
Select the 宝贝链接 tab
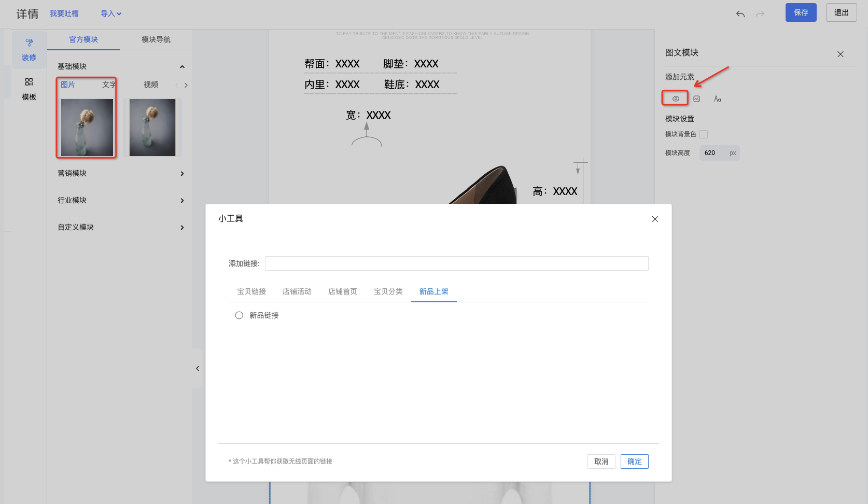pos(251,291)
